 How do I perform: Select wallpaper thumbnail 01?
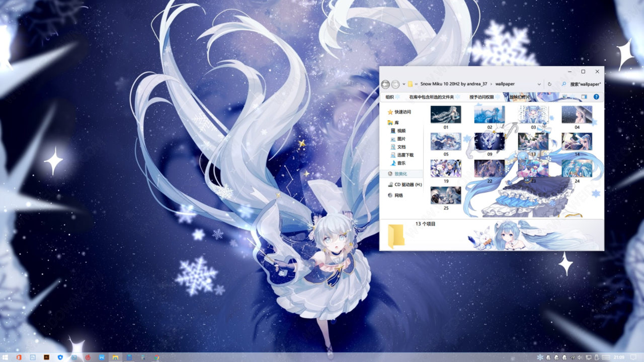pos(446,115)
